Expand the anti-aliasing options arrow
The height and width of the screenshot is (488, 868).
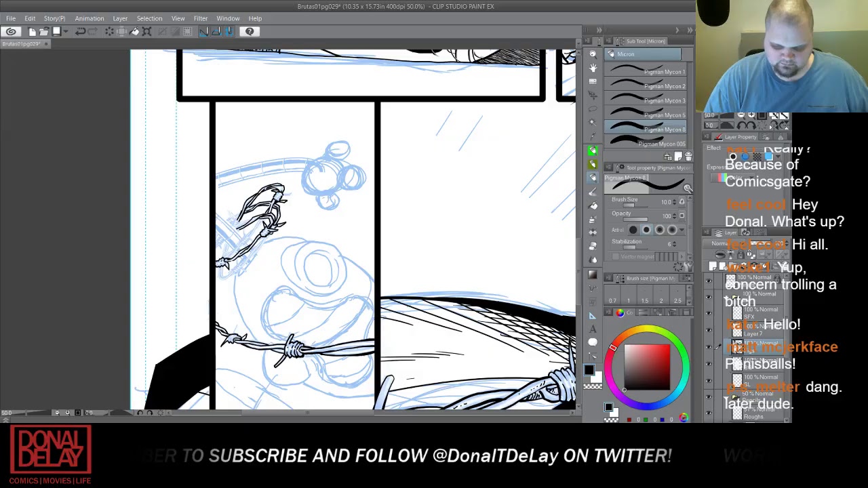pos(682,230)
